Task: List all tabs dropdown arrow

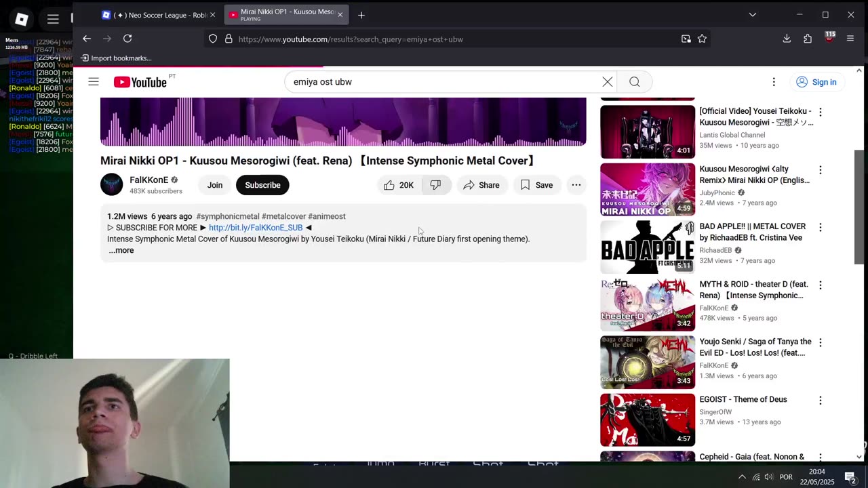Action: coord(753,15)
